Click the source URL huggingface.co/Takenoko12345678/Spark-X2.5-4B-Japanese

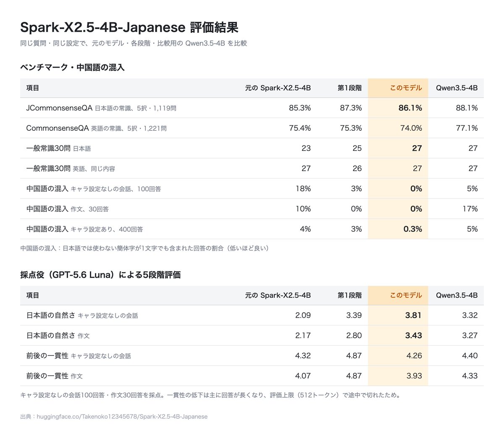122,417
